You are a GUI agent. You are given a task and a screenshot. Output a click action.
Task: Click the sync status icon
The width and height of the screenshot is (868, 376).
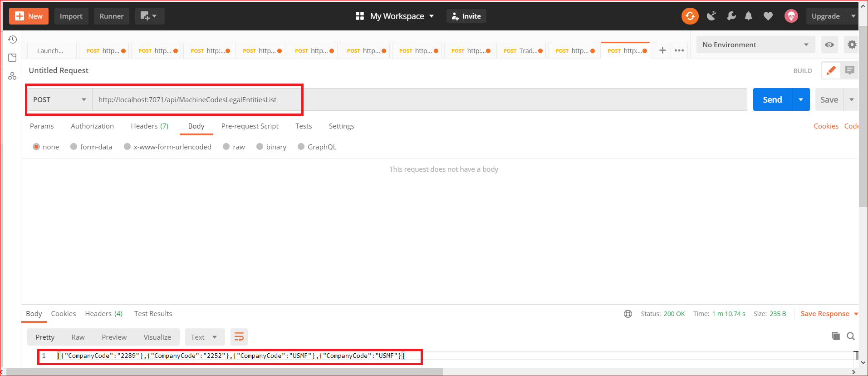(x=690, y=16)
